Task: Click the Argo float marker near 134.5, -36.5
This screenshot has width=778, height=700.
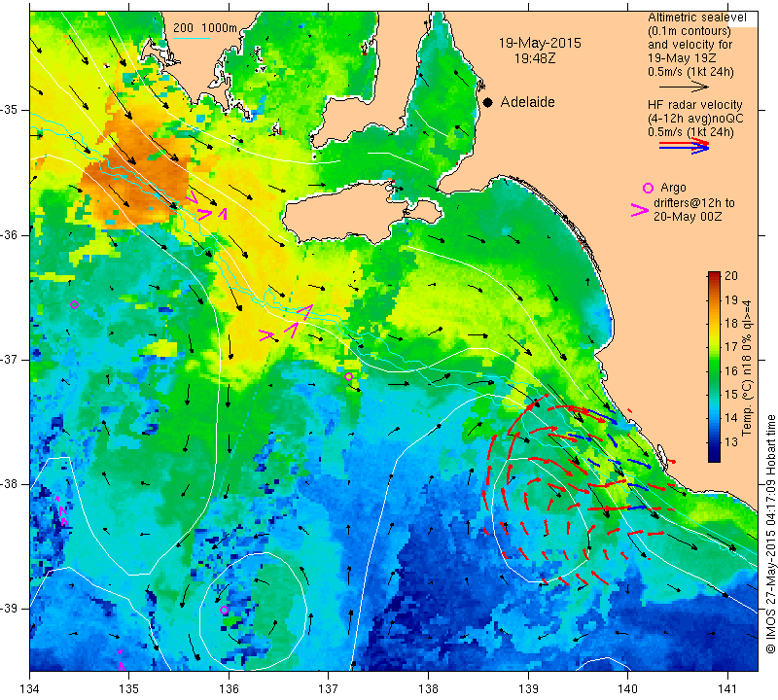Action: point(75,304)
